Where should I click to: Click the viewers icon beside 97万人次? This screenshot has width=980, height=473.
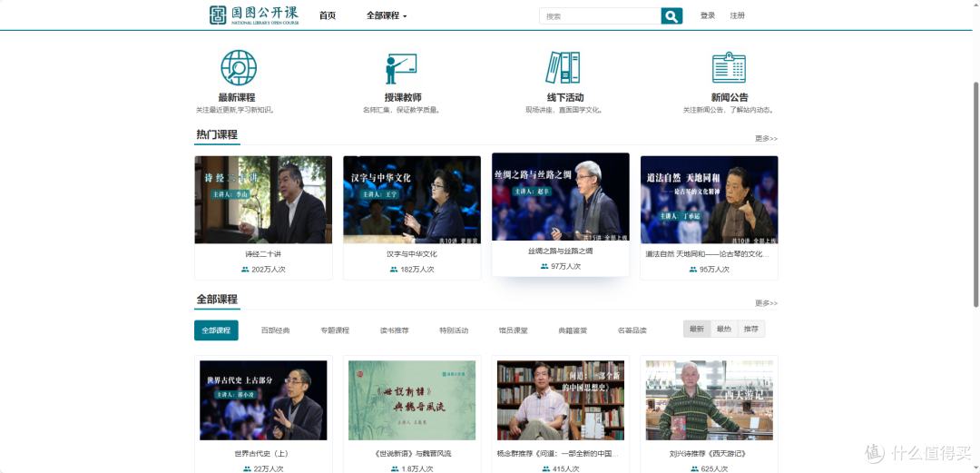point(544,266)
